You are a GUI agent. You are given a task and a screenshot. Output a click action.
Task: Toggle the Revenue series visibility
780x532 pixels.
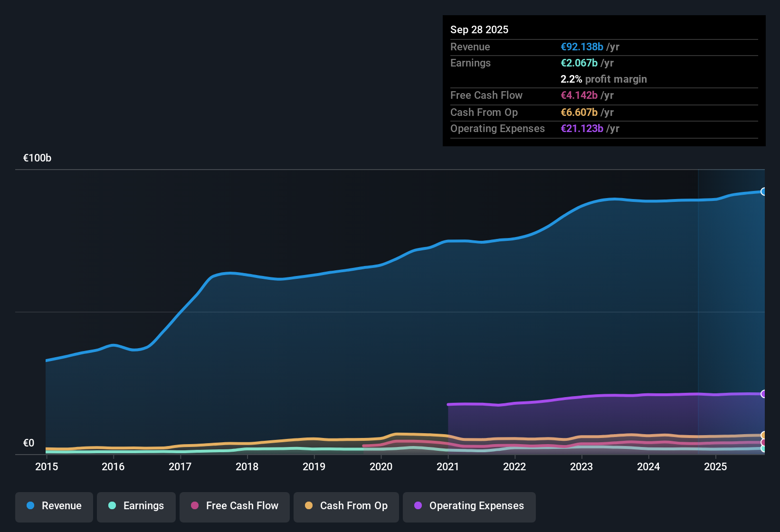54,506
